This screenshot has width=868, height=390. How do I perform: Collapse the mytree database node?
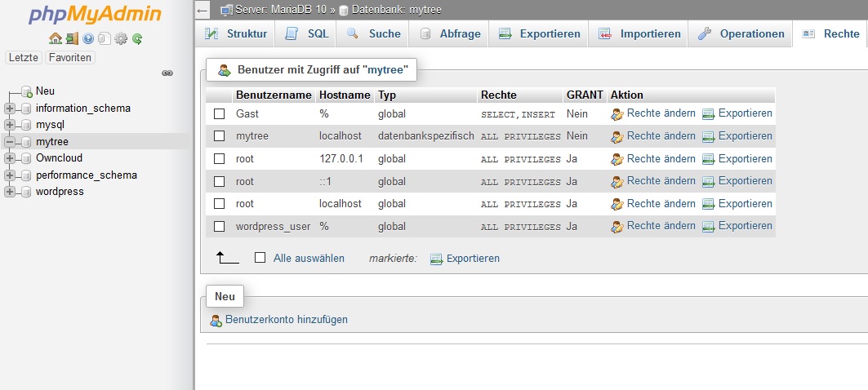tap(10, 142)
